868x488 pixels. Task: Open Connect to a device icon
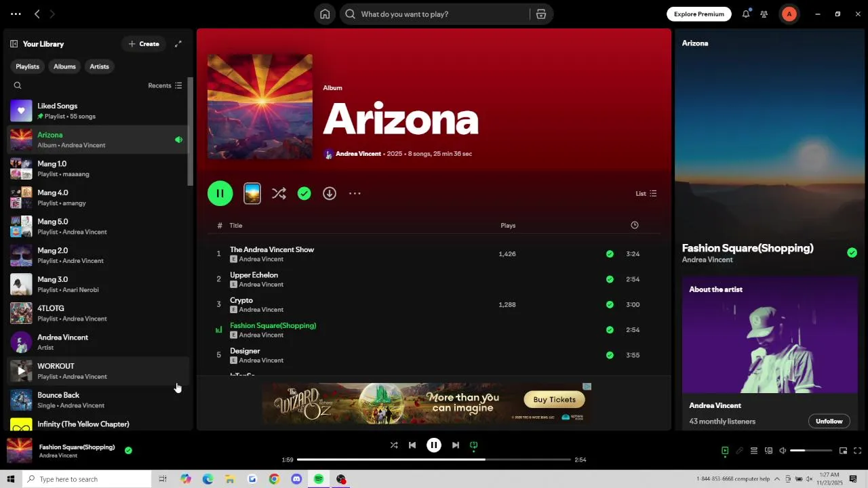768,451
